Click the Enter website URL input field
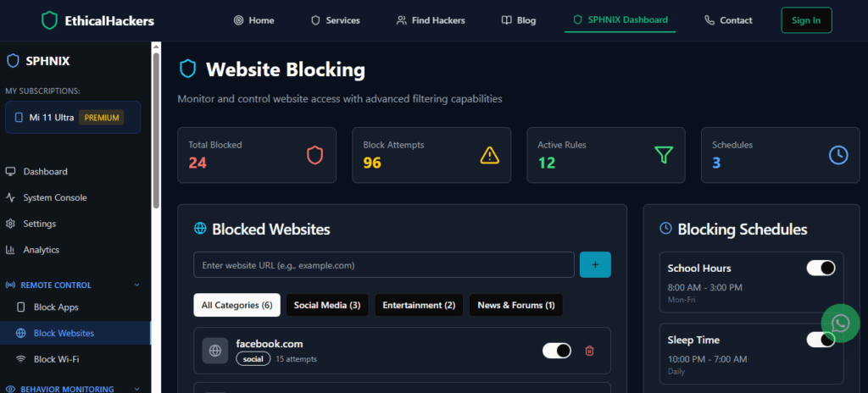868x393 pixels. [x=384, y=265]
